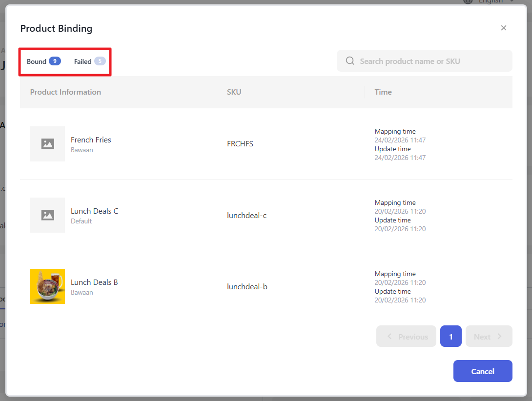Click the lunchdeal-c SKU value
The image size is (532, 401).
[x=246, y=215]
